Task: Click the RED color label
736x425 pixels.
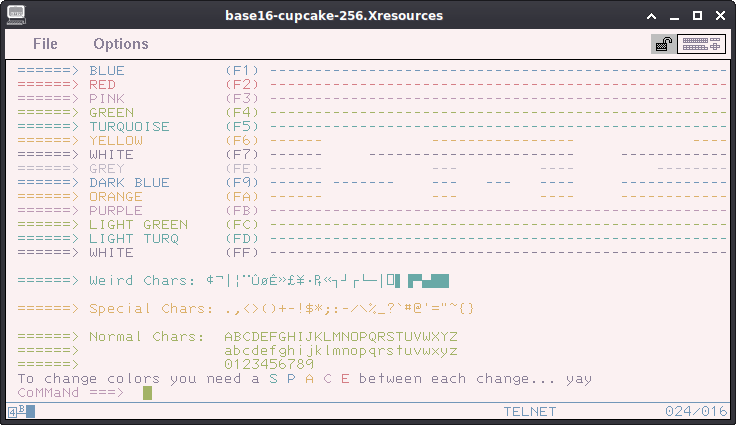Action: point(102,85)
